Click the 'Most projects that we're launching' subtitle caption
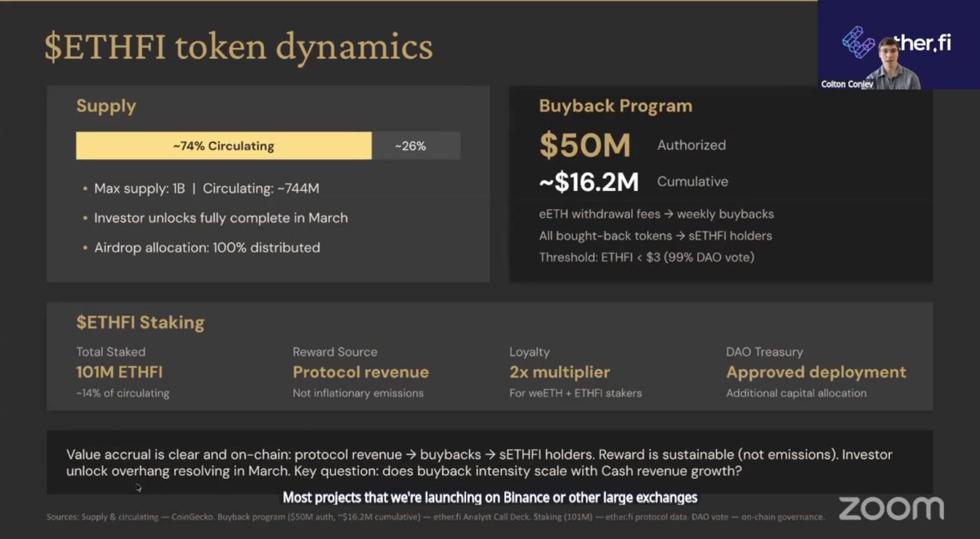The height and width of the screenshot is (539, 980). click(490, 497)
